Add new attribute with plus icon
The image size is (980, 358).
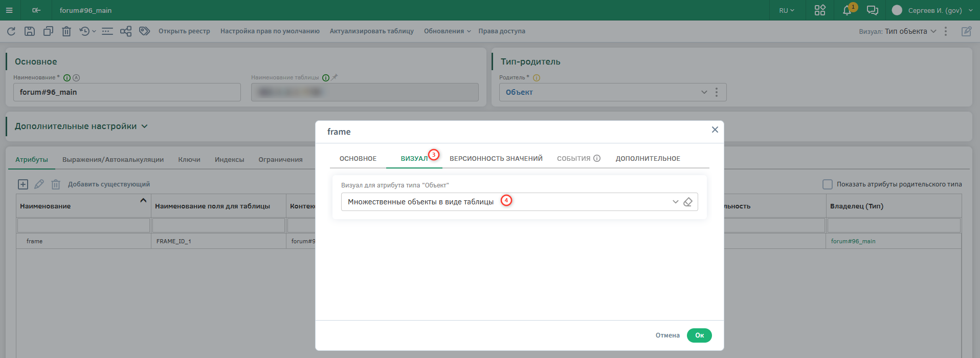click(x=23, y=184)
